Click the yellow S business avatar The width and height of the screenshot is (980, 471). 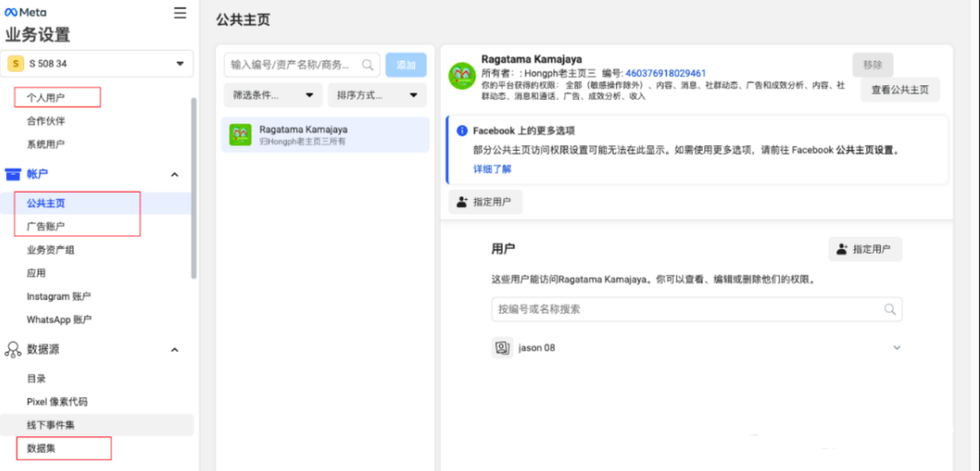[x=15, y=64]
